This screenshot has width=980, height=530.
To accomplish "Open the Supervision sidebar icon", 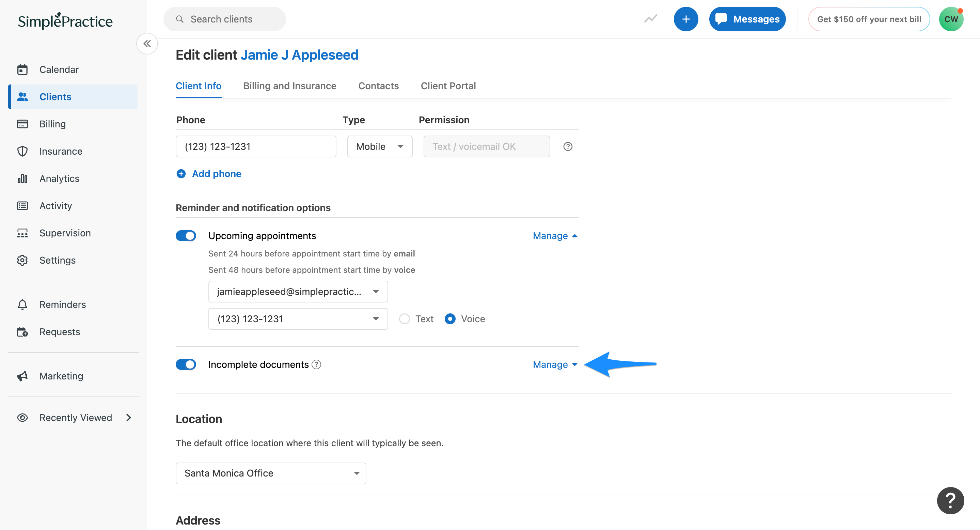I will (x=22, y=233).
